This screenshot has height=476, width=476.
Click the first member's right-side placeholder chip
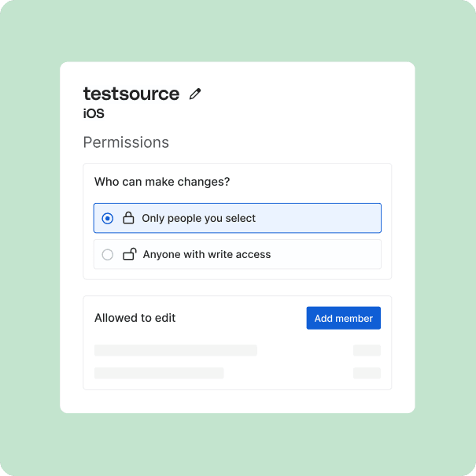click(367, 350)
